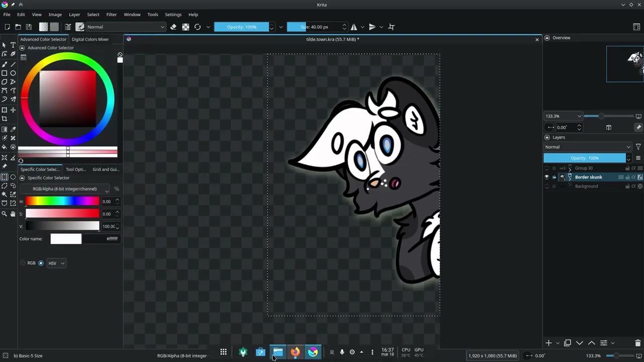Adjust the brush Opacity slider

click(242, 27)
